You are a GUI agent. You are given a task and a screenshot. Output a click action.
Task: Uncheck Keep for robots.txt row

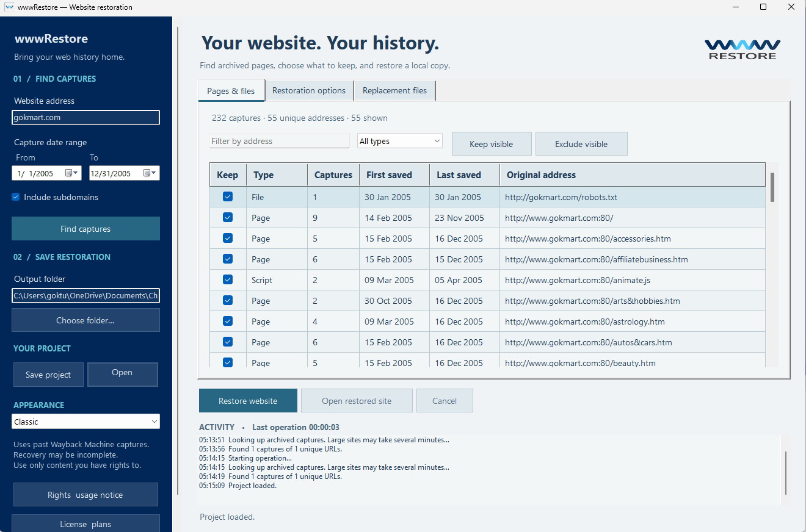click(228, 196)
